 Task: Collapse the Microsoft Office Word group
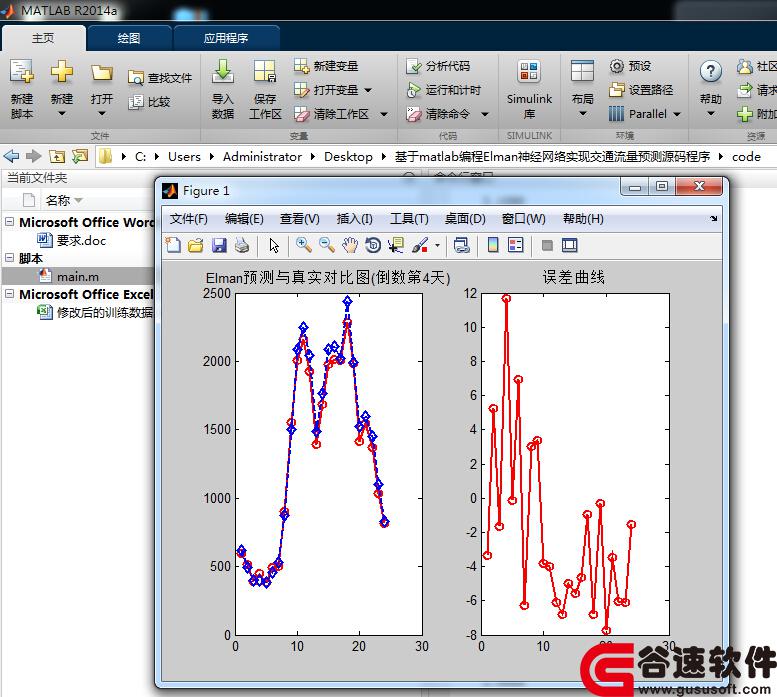(9, 222)
